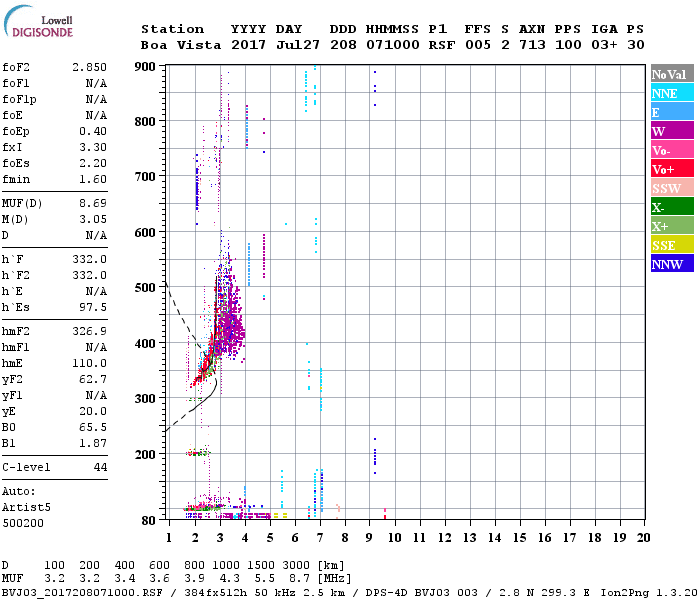Click the 20 MHz x-axis label
The image size is (700, 600).
tap(643, 538)
